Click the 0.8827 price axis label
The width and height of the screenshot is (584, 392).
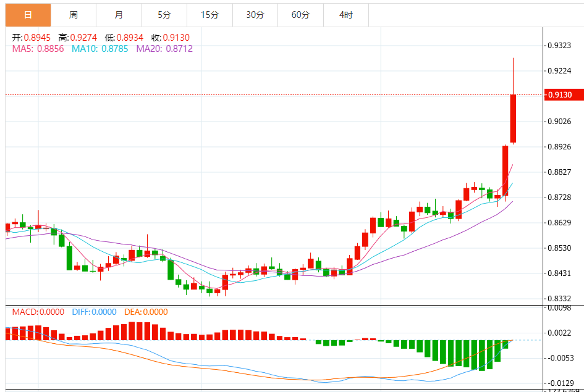(x=560, y=172)
